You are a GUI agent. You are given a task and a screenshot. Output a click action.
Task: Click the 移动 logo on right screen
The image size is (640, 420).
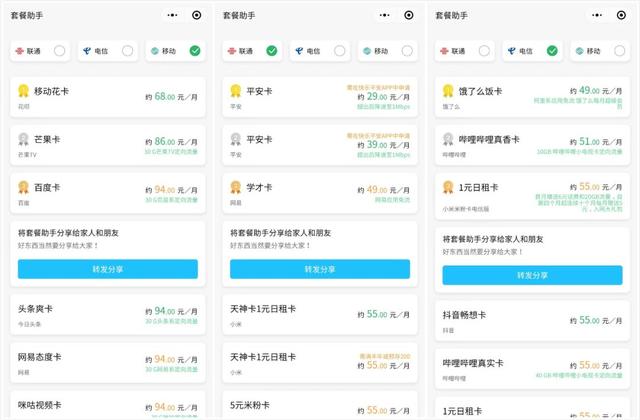(x=579, y=51)
